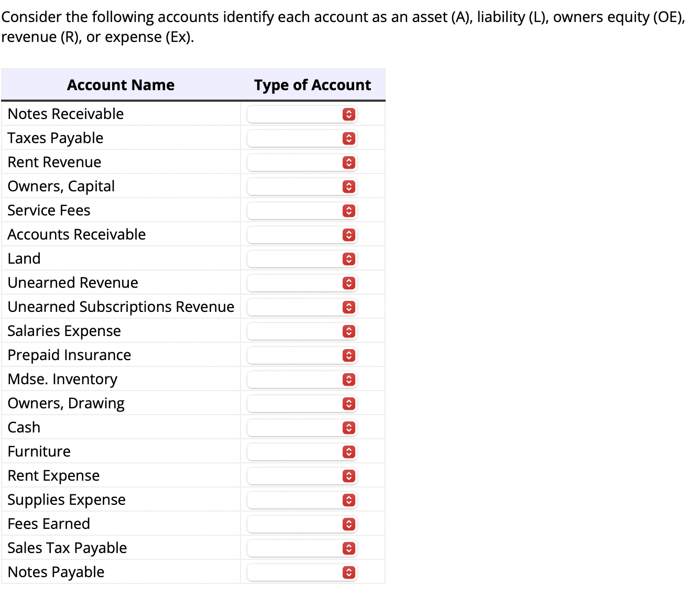The width and height of the screenshot is (700, 607).
Task: Open the Type of Account dropdown for Owners, Capital
Action: pyautogui.click(x=349, y=187)
